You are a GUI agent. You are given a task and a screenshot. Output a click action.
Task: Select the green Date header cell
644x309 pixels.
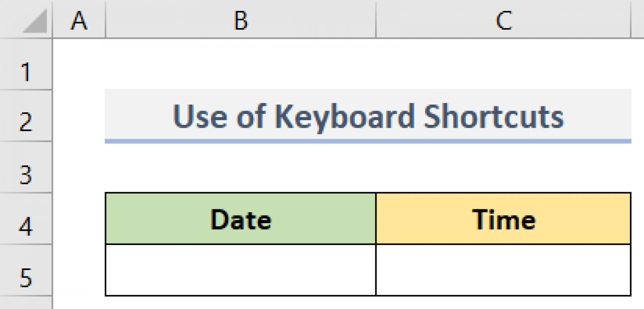point(240,218)
